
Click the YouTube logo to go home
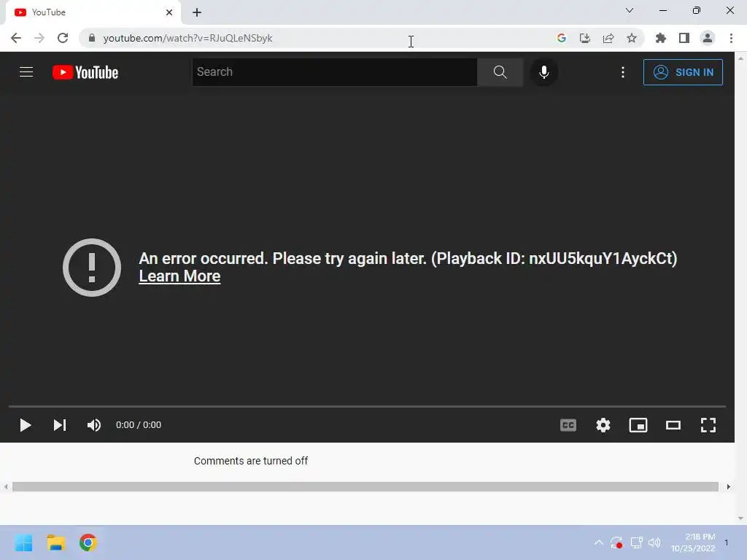pos(85,72)
